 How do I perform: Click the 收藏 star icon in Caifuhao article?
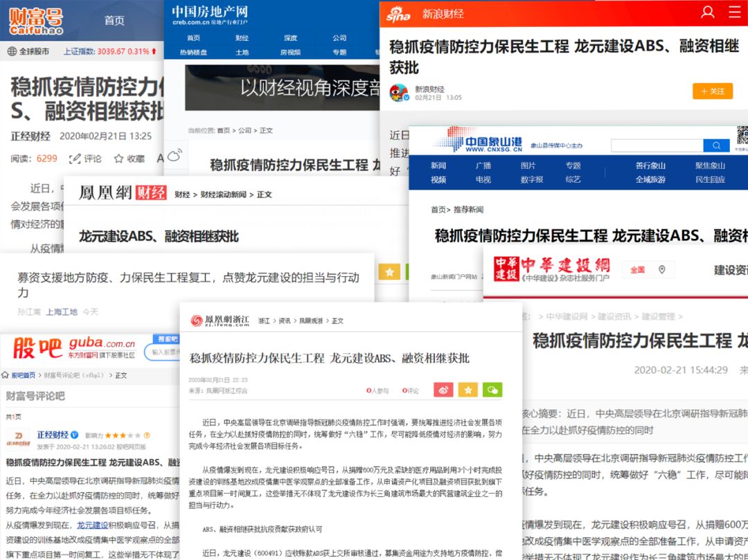click(x=119, y=159)
